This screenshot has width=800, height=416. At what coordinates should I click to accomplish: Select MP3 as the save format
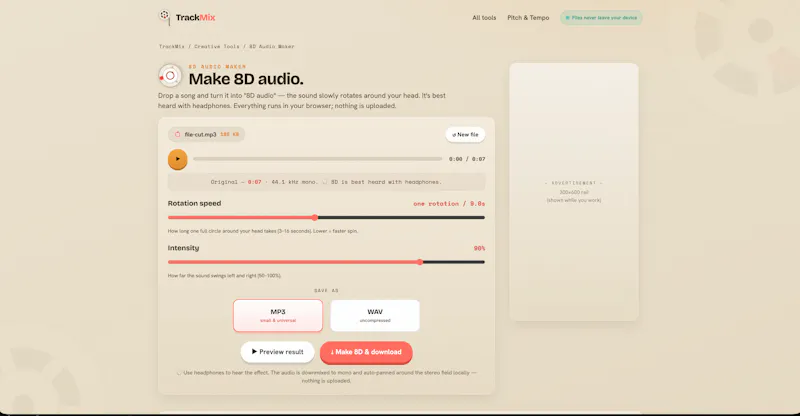(278, 315)
